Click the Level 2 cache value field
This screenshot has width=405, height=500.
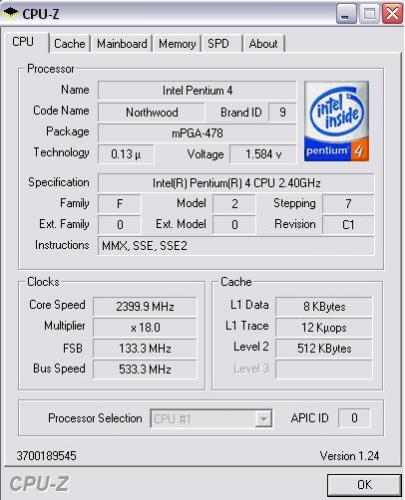(324, 348)
